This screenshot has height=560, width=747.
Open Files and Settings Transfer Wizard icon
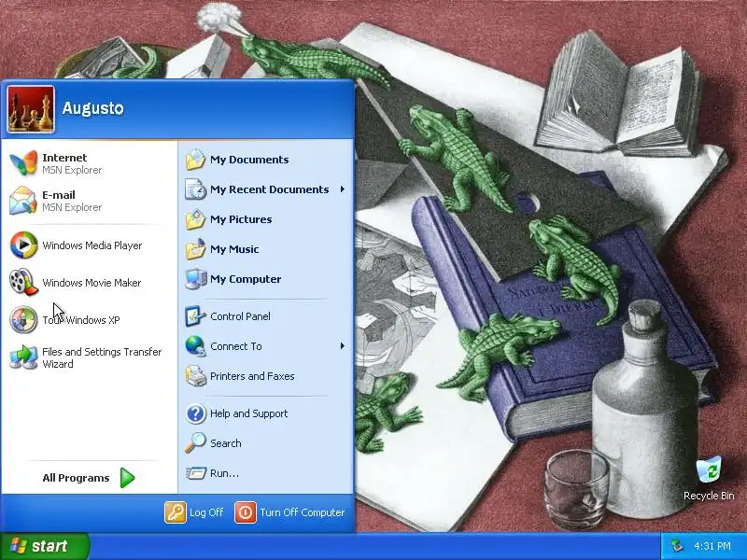click(x=23, y=357)
